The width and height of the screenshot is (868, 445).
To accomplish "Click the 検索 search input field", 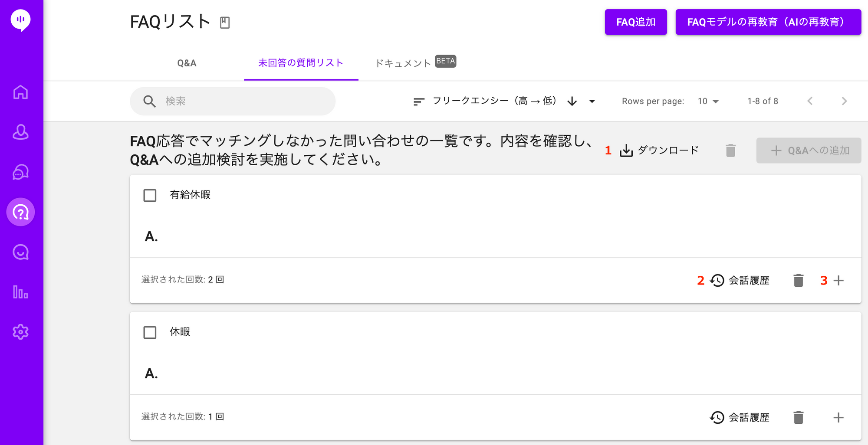I will (233, 101).
